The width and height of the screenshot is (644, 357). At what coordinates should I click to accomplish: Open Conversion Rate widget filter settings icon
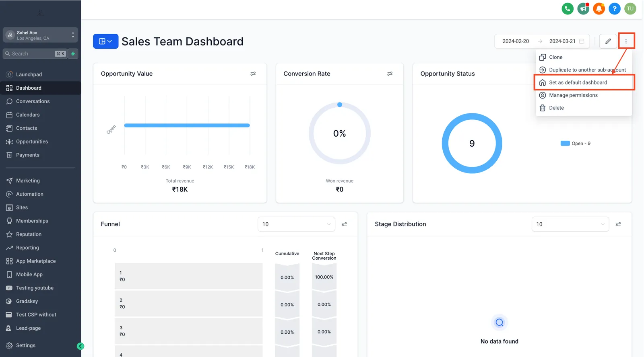(390, 74)
